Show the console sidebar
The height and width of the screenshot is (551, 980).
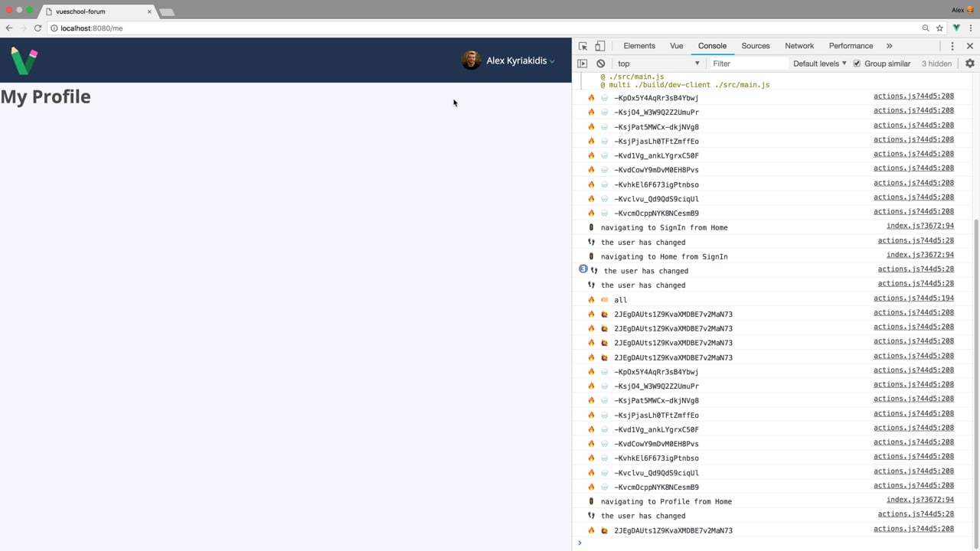pos(583,64)
